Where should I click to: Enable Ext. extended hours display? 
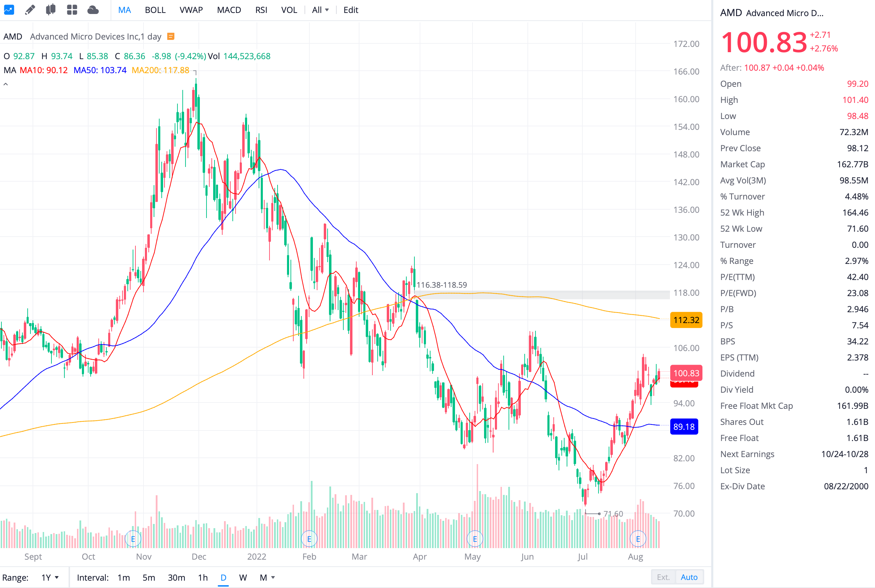click(x=663, y=577)
